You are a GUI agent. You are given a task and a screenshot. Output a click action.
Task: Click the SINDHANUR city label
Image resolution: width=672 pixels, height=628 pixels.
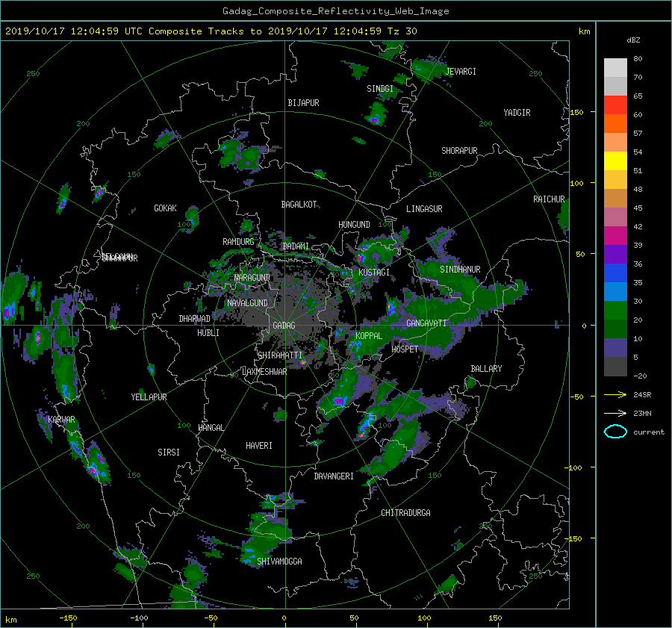(x=460, y=270)
